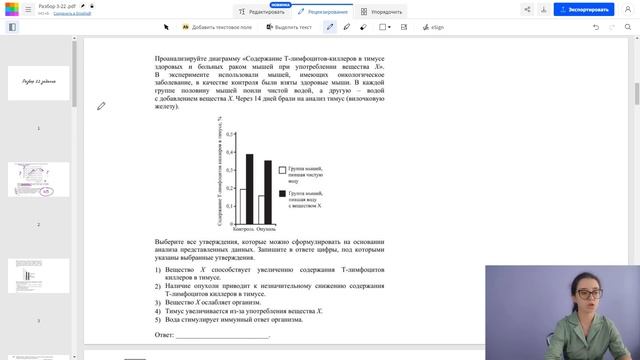Click the Ответ answer line

click(x=222, y=335)
